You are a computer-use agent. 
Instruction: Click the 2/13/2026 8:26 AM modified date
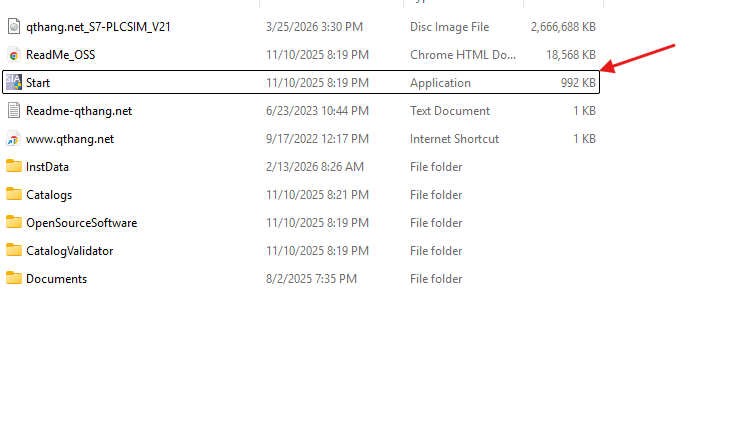point(315,167)
